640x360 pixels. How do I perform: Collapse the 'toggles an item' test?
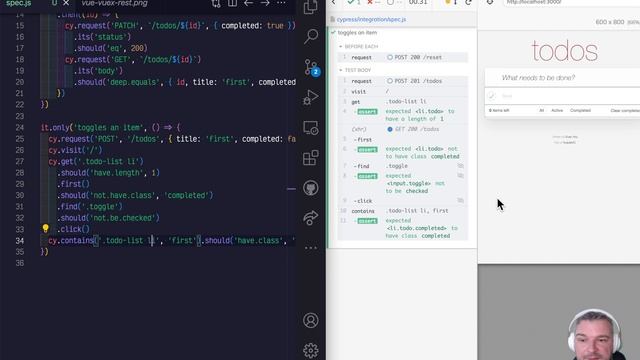[357, 33]
